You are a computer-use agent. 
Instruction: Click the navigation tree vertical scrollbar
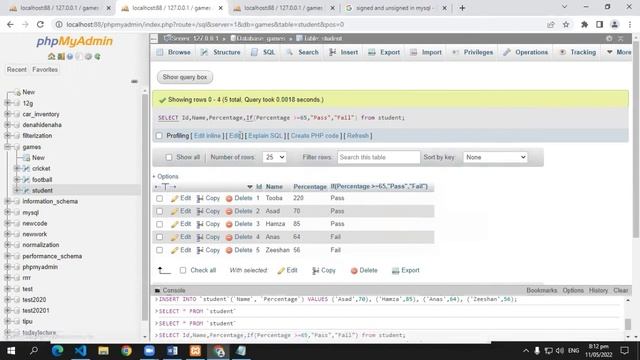(x=145, y=206)
